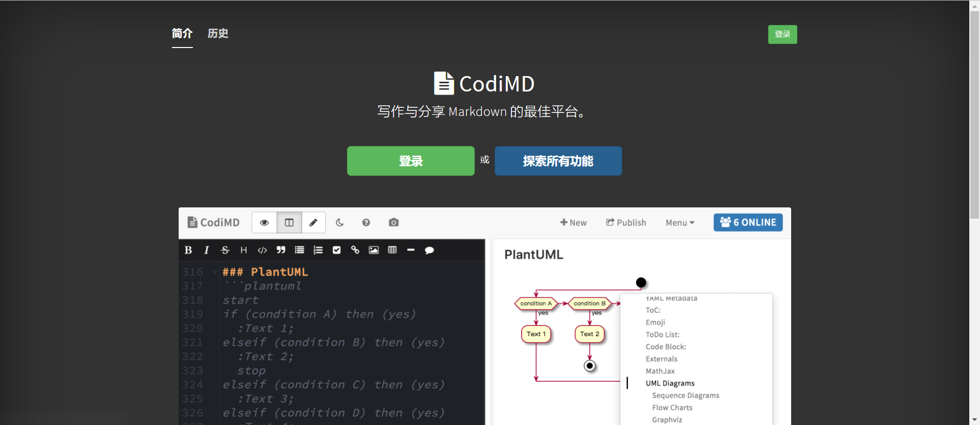Click the tagline '写作与分享 Markdown 的最佳平台。'
The width and height of the screenshot is (980, 425).
pos(484,112)
